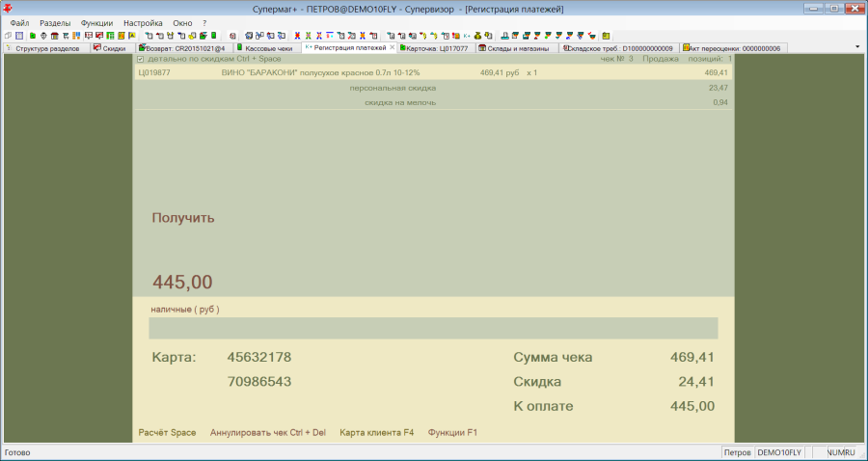Click Расчёт Space
This screenshot has height=461, width=868.
(167, 433)
